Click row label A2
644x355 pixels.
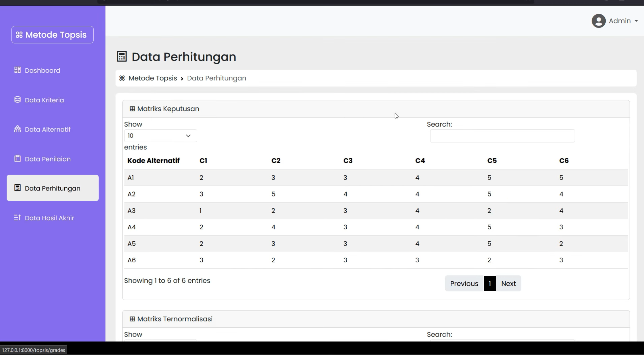[x=131, y=194]
